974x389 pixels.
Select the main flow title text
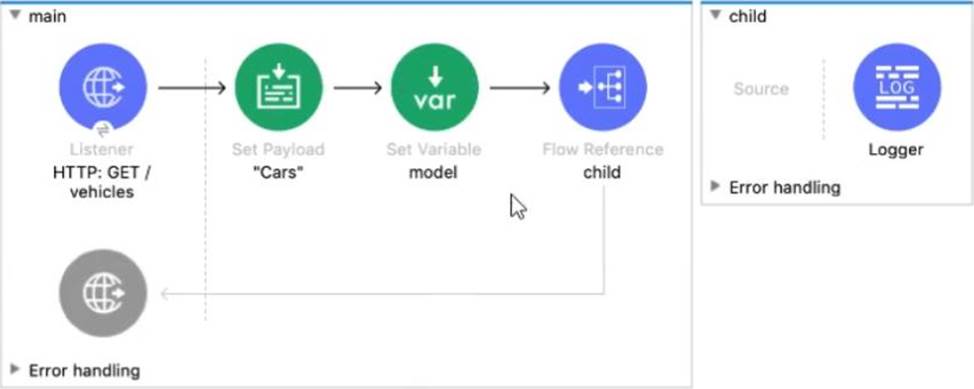pyautogui.click(x=48, y=16)
